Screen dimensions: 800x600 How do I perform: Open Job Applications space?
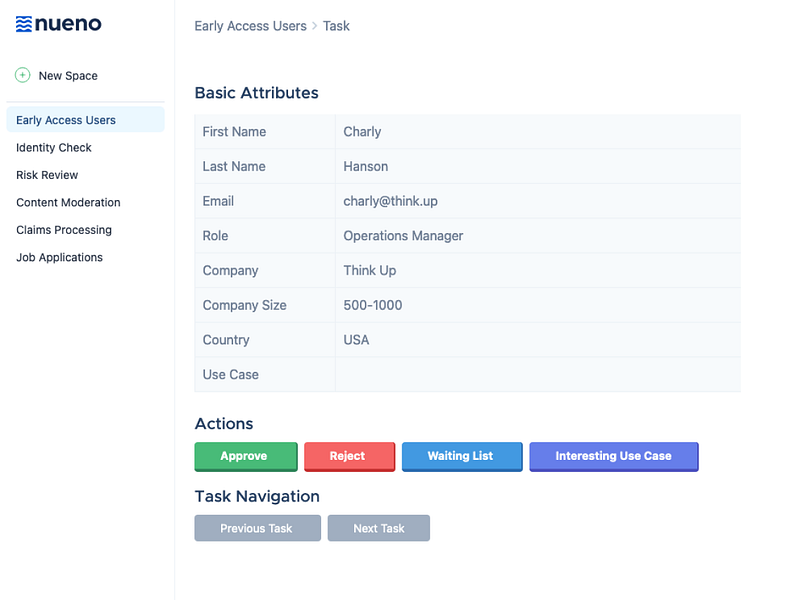pyautogui.click(x=59, y=258)
